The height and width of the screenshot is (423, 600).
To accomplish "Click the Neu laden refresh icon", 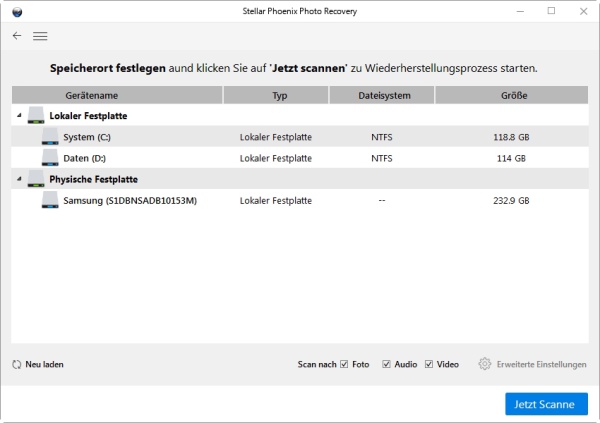I will (16, 364).
